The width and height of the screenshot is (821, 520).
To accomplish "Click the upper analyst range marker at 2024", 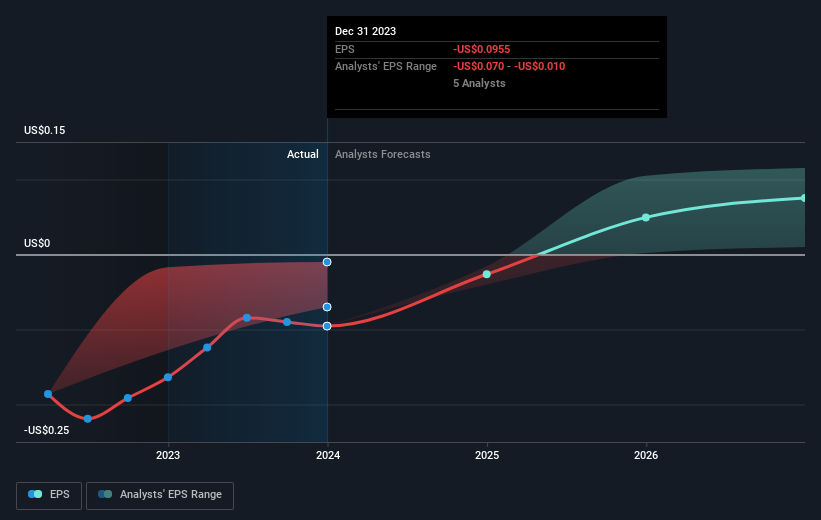I will [327, 262].
